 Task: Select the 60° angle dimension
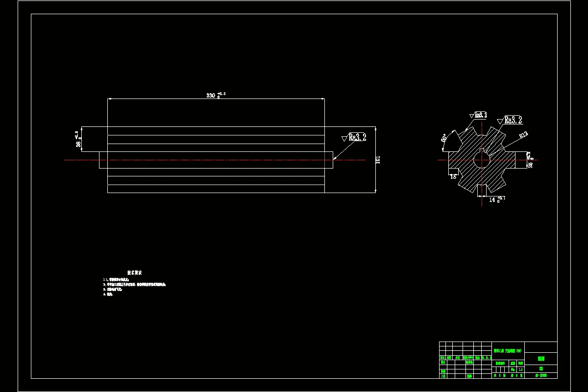[444, 138]
